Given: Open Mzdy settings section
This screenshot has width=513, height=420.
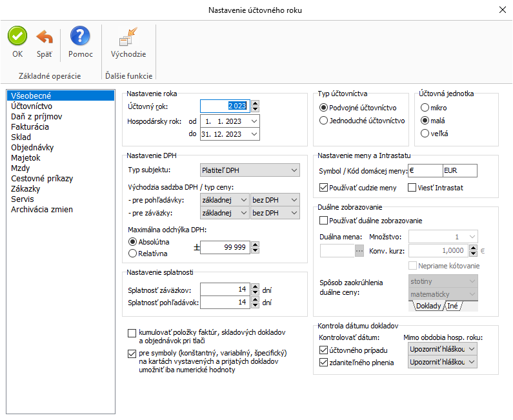Looking at the screenshot, I should point(61,168).
